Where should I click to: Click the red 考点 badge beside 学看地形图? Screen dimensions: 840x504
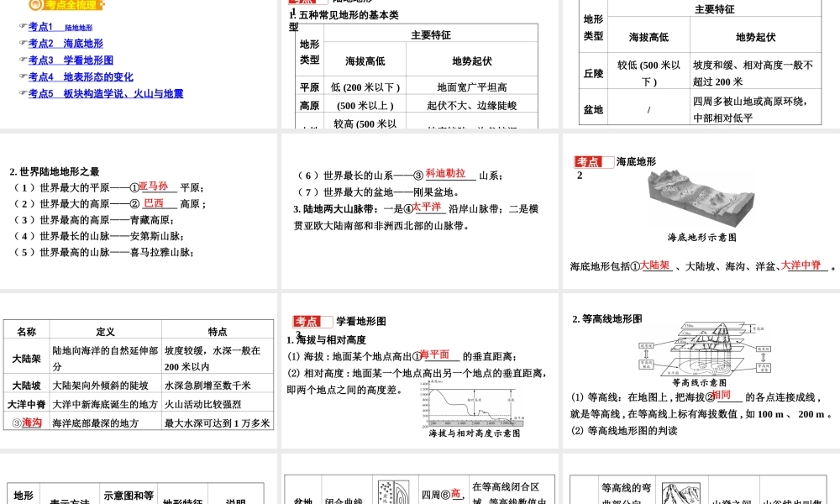tap(307, 322)
